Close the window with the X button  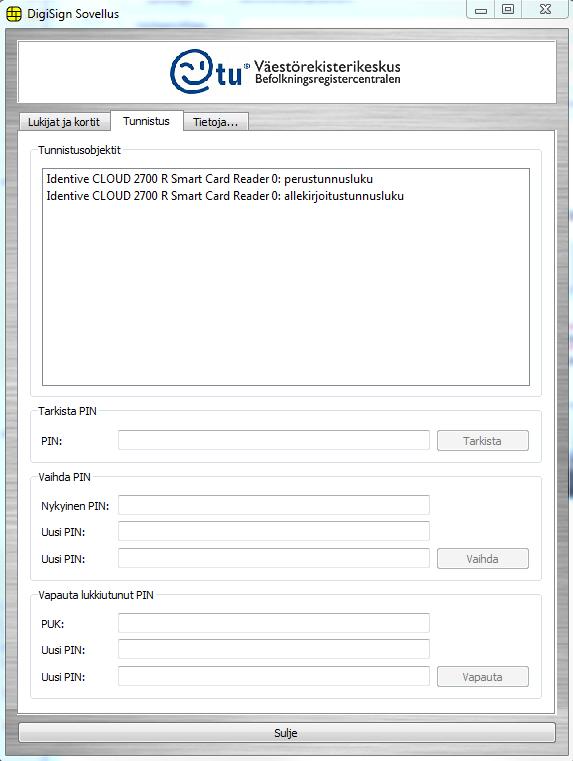click(x=544, y=10)
